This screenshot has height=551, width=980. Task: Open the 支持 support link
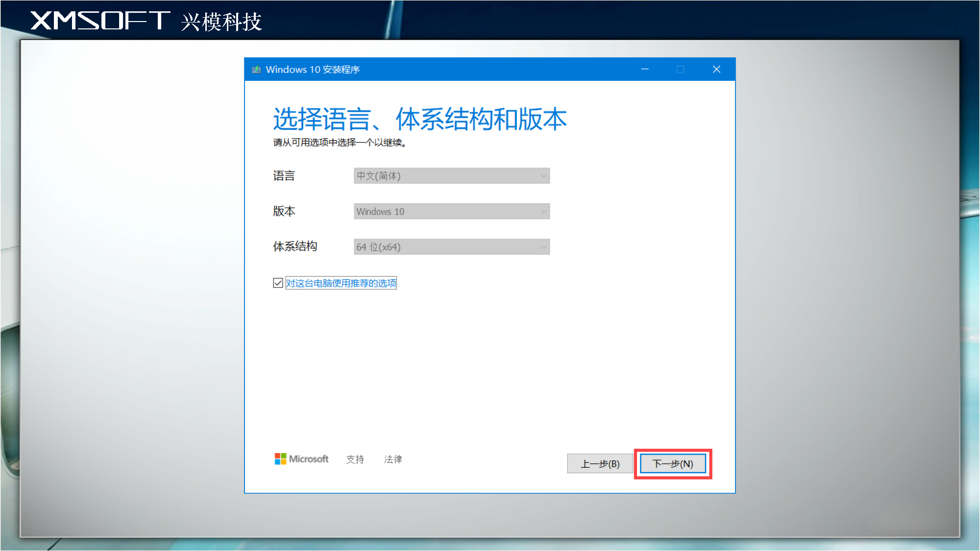(x=355, y=459)
